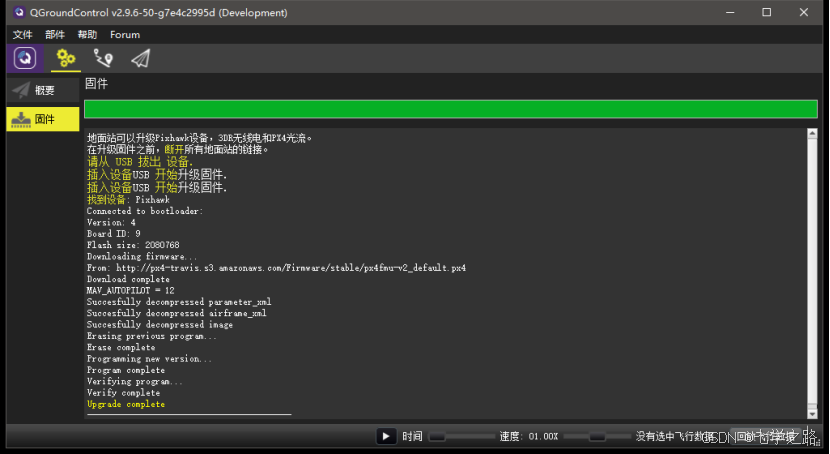The height and width of the screenshot is (454, 830).
Task: Open the vehicle setup gears icon
Action: 66,58
